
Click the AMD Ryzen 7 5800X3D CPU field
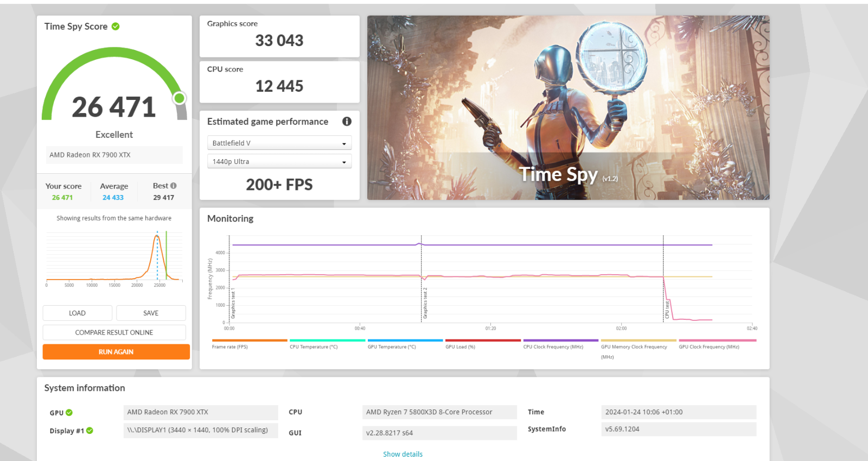439,412
